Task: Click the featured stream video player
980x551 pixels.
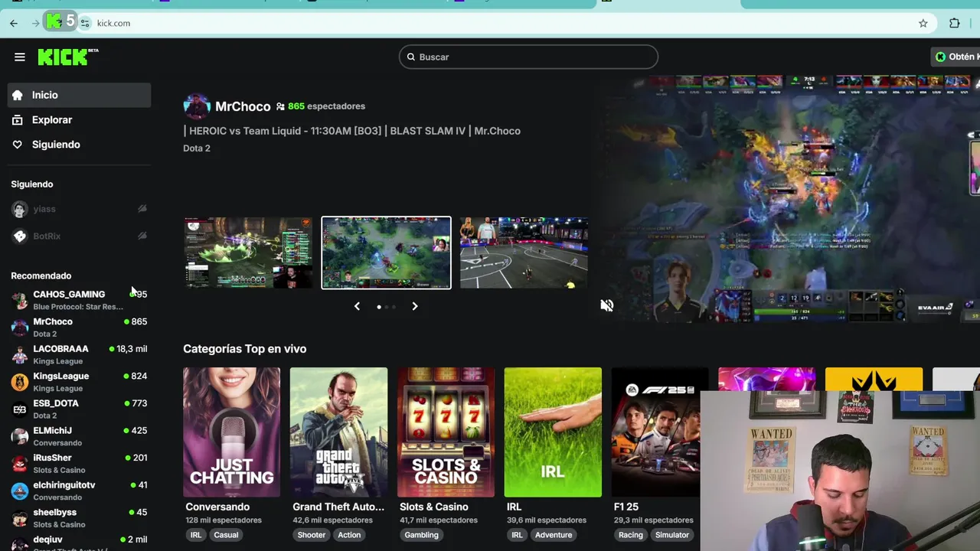Action: [x=790, y=199]
